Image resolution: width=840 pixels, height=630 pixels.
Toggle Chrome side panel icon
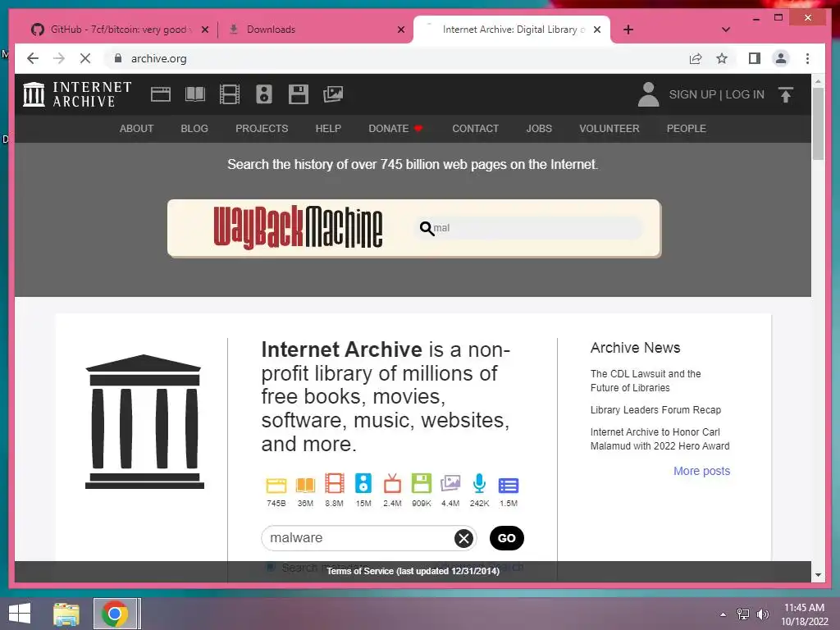(x=755, y=58)
